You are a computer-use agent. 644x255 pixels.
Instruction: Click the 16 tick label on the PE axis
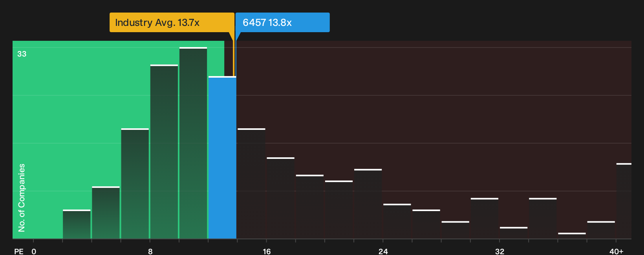(x=267, y=251)
